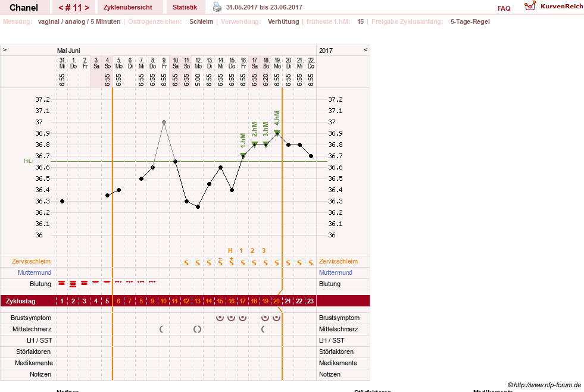Click the 5-Tage-Regel setting value

[x=470, y=21]
